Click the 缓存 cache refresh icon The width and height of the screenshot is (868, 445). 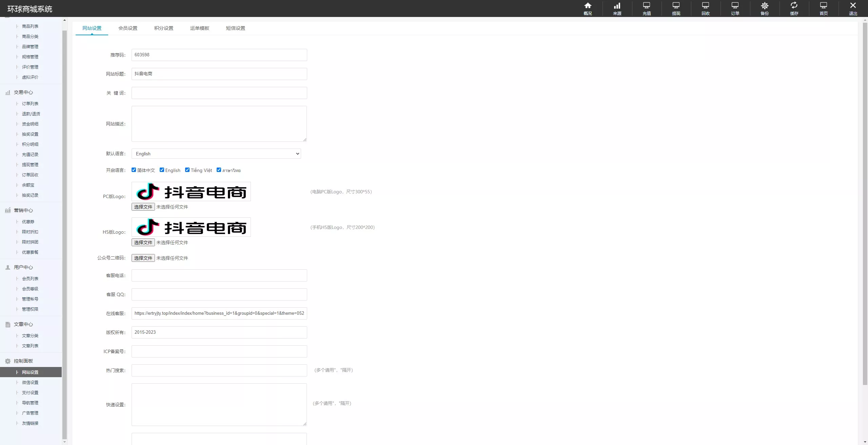[794, 8]
